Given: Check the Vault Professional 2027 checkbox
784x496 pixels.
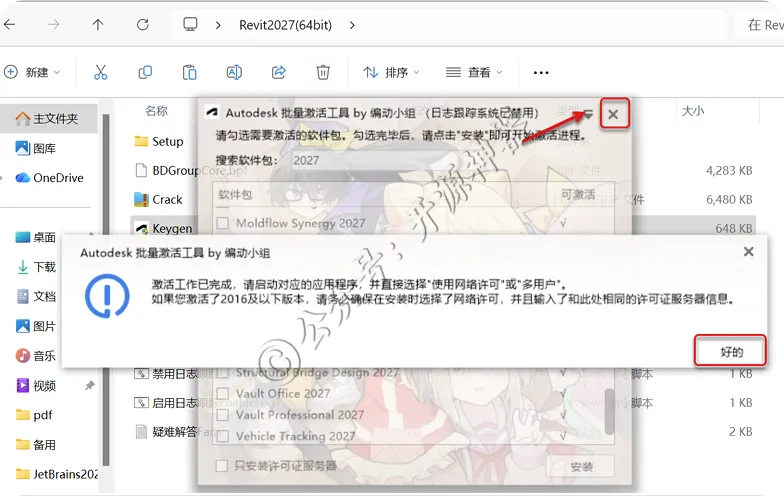Looking at the screenshot, I should [x=222, y=415].
